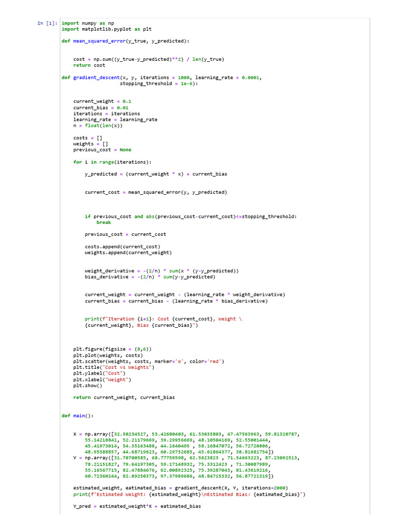Click the iterations = iterations line
399x532 pixels.
tap(107, 114)
